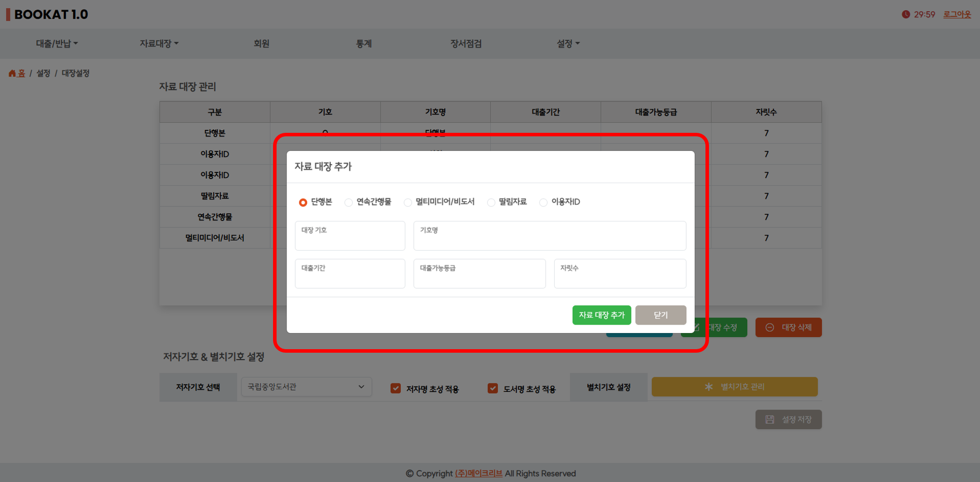Viewport: 980px width, 482px height.
Task: Select the 연속간행물 radio option
Action: click(x=348, y=202)
